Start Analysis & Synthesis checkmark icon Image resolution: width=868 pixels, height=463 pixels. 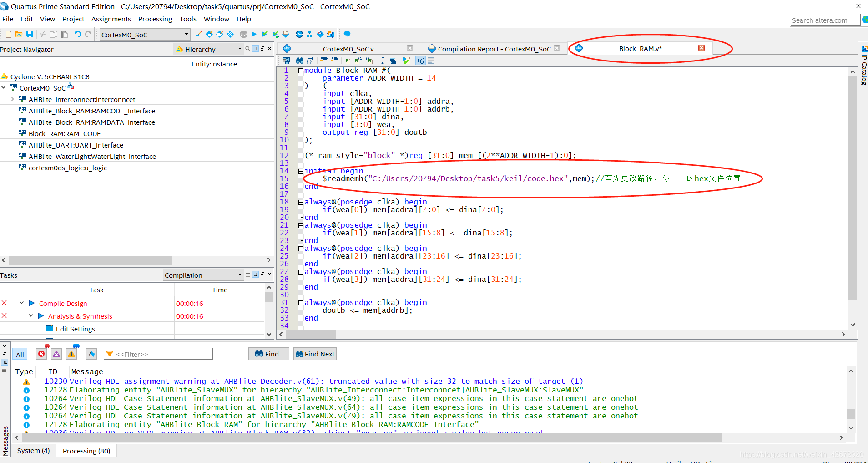[x=265, y=34]
